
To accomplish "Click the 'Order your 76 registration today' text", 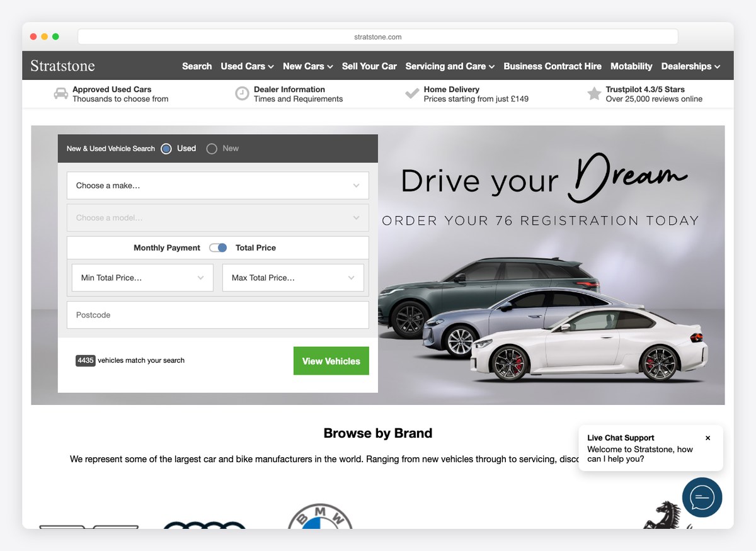I will [541, 220].
